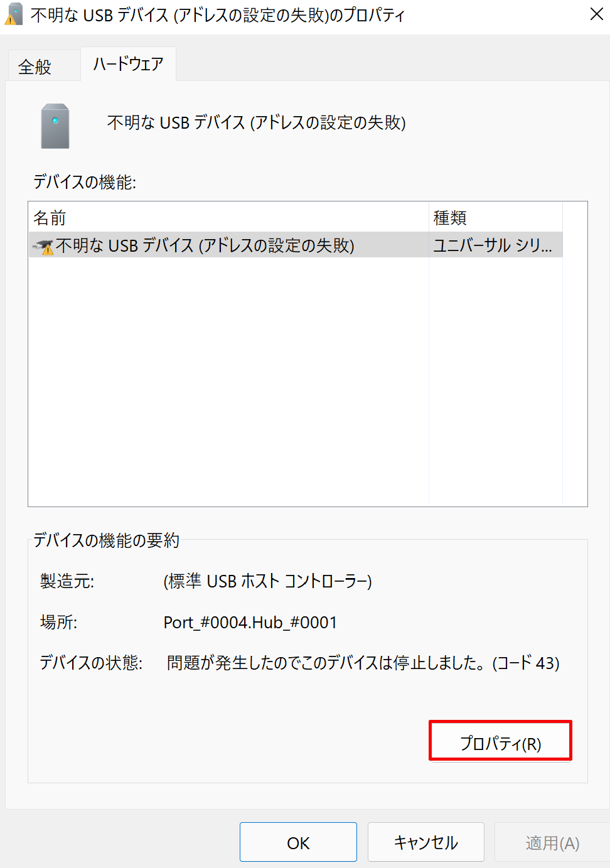Click the 種類 column header
This screenshot has height=868, width=610.
pos(449,217)
